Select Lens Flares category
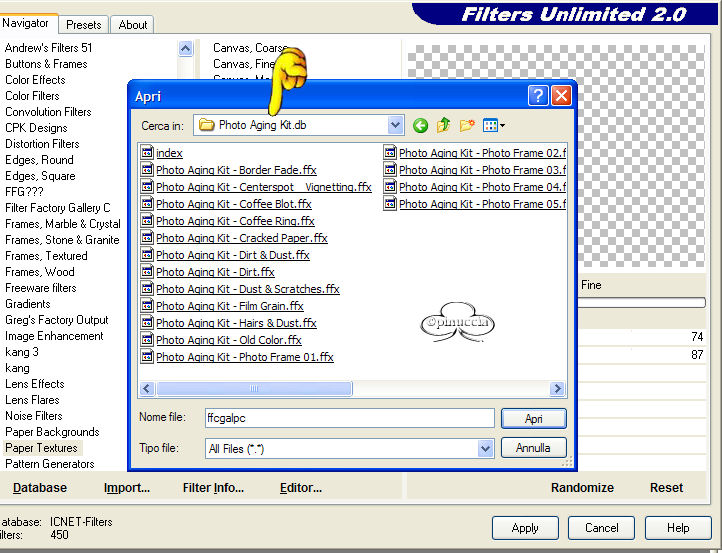The image size is (722, 553). click(x=32, y=400)
